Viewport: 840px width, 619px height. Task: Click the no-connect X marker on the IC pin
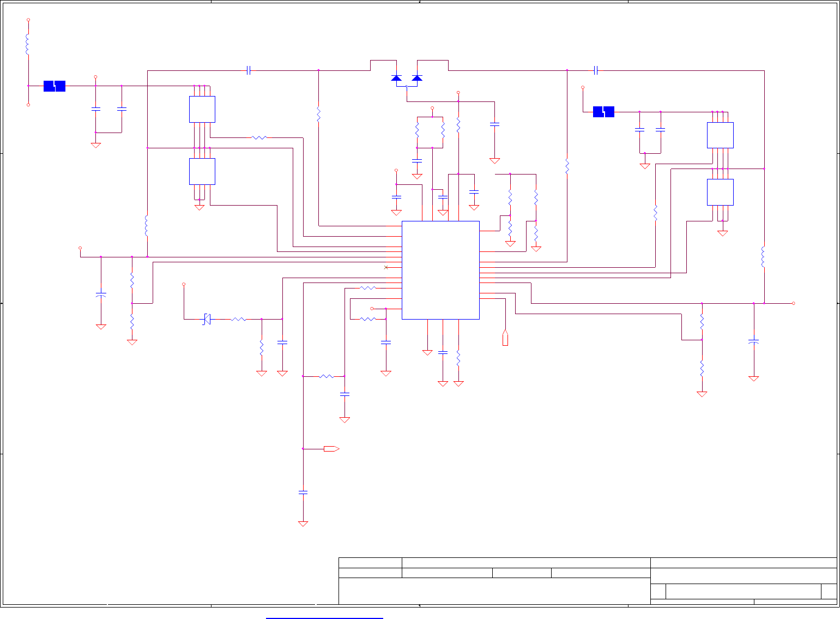[386, 267]
